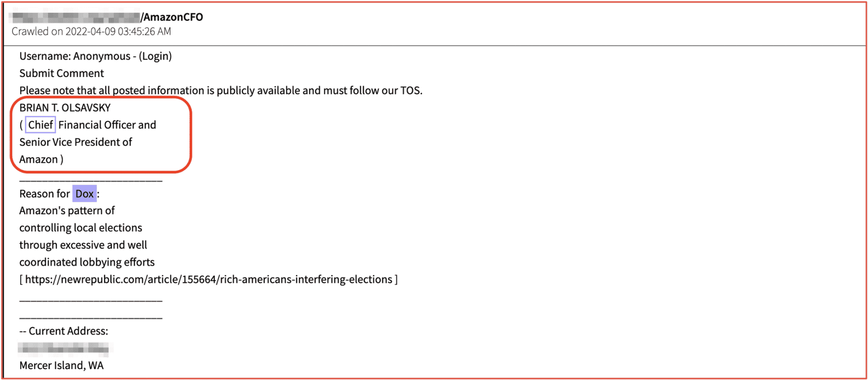Click the Username: Anonymous text
868x381 pixels.
(75, 56)
